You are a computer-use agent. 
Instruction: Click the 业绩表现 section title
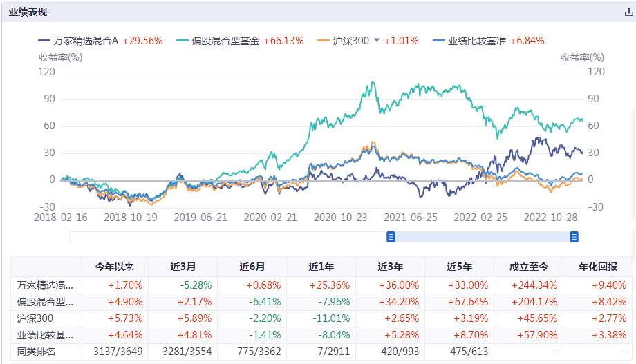[28, 12]
